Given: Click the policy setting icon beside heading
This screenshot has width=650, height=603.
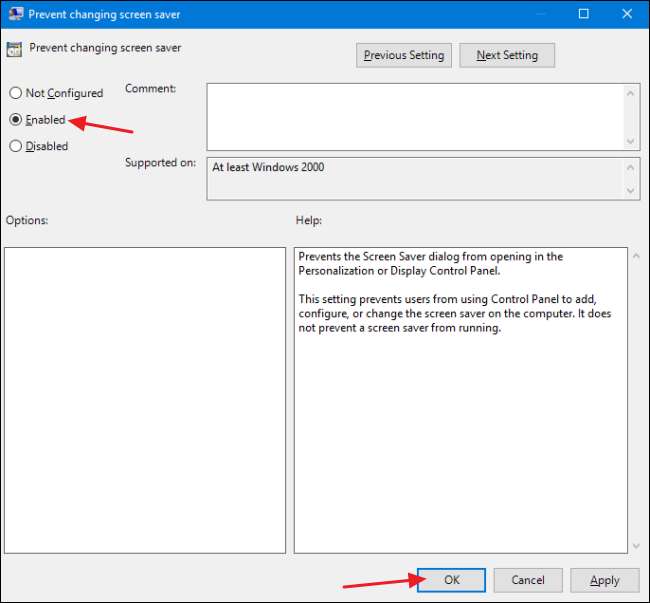Looking at the screenshot, I should click(14, 49).
